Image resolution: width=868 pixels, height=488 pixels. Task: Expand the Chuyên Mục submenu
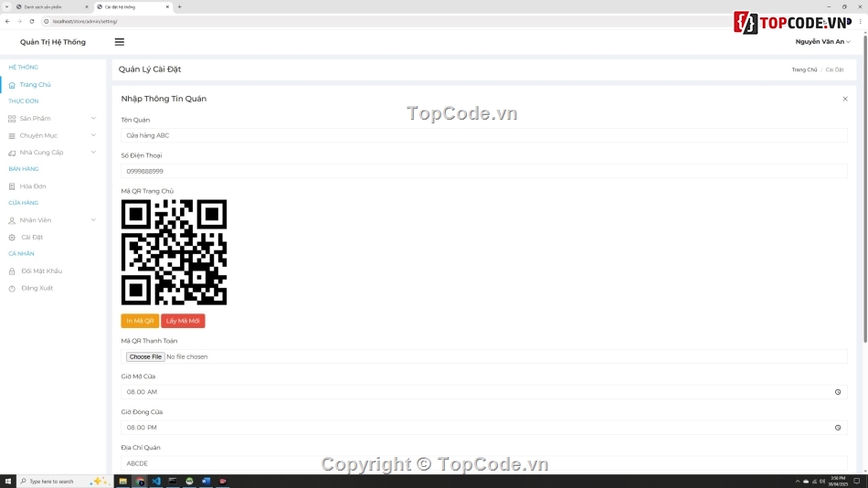click(93, 135)
